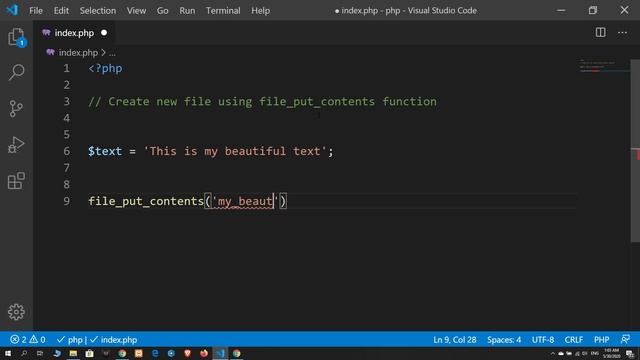Open Brave browser from the taskbar

[187, 353]
